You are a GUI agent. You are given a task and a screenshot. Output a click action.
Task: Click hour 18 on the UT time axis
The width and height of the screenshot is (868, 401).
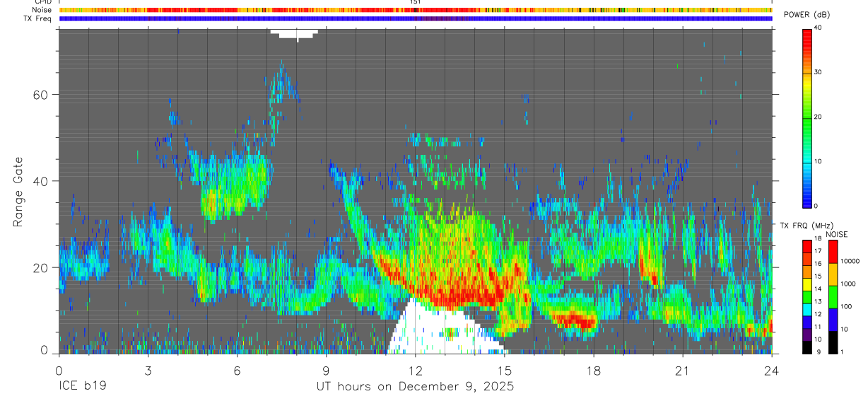(x=594, y=371)
